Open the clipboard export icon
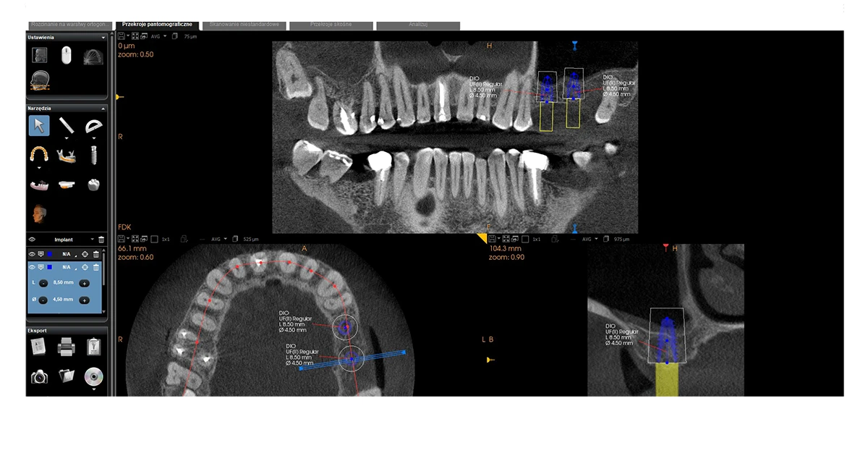The image size is (868, 456). tap(93, 347)
